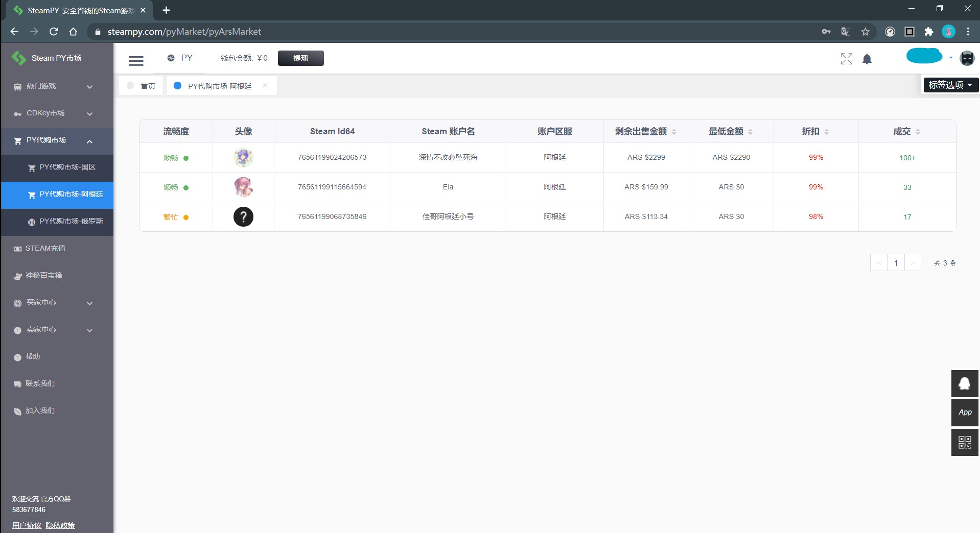Collapse the PY代购市场 sidebar menu
The image size is (980, 533).
tap(57, 140)
